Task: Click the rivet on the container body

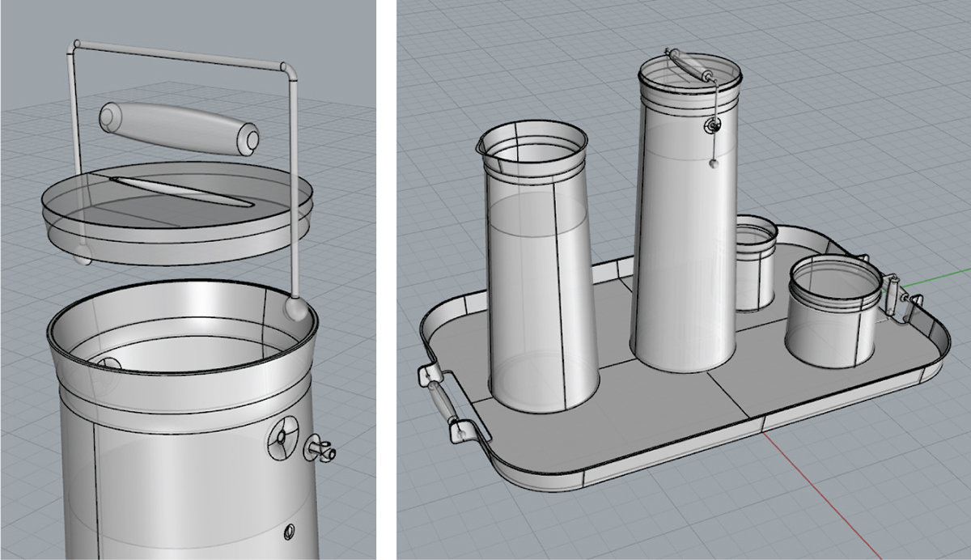Action: pyautogui.click(x=289, y=531)
